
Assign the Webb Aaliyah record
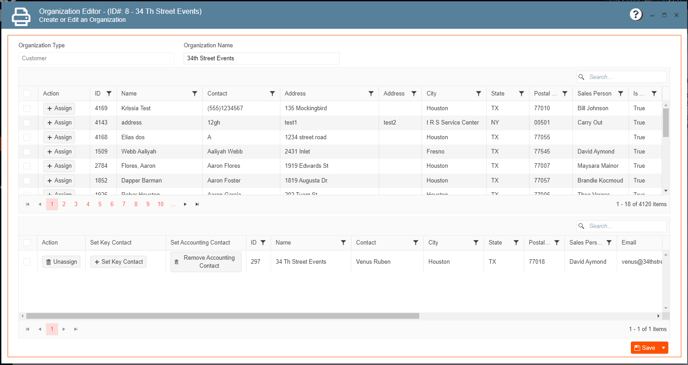[x=59, y=152]
